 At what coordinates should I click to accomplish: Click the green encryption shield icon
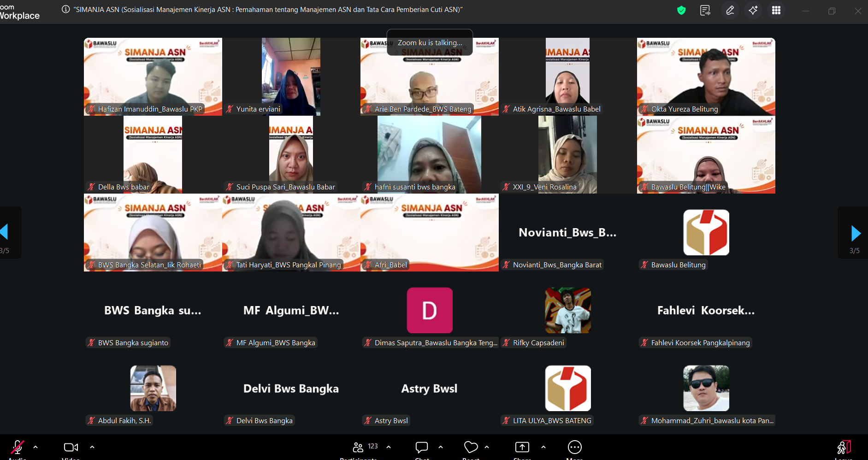click(x=681, y=10)
